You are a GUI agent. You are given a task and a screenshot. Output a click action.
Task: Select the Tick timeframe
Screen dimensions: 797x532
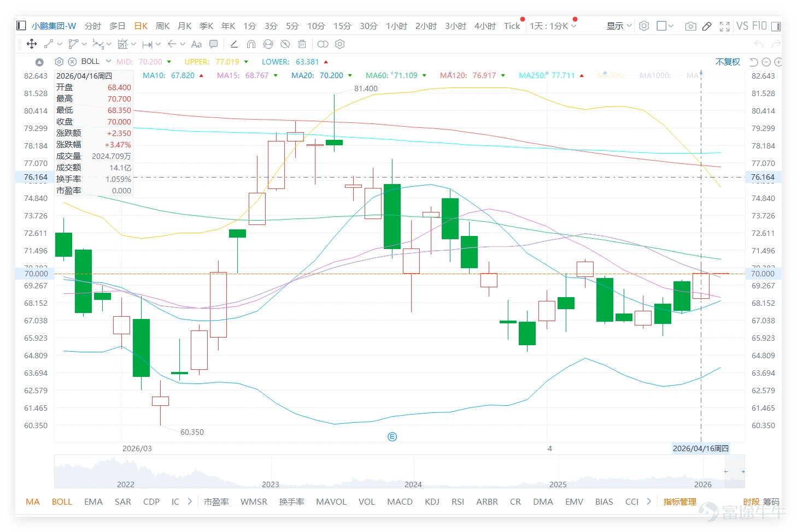pos(512,26)
